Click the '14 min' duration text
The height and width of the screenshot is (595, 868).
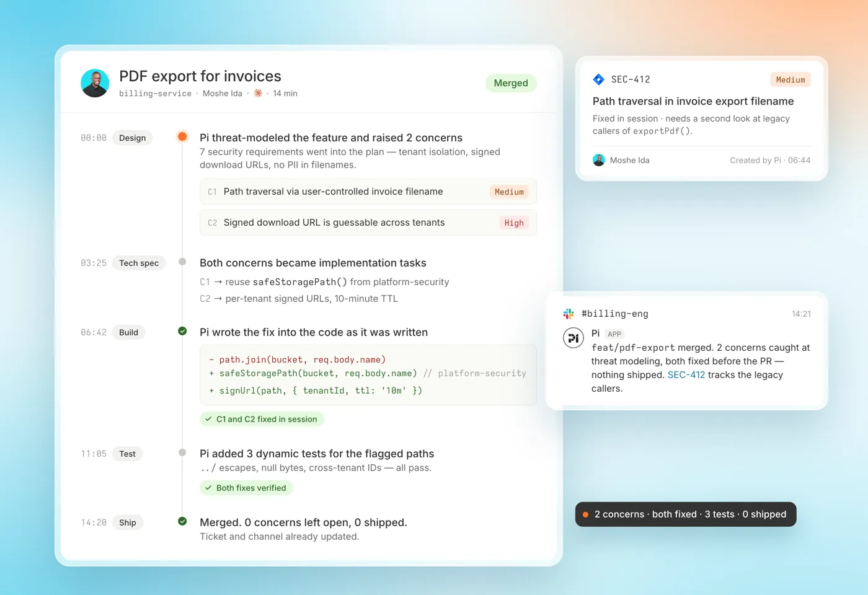(x=285, y=93)
